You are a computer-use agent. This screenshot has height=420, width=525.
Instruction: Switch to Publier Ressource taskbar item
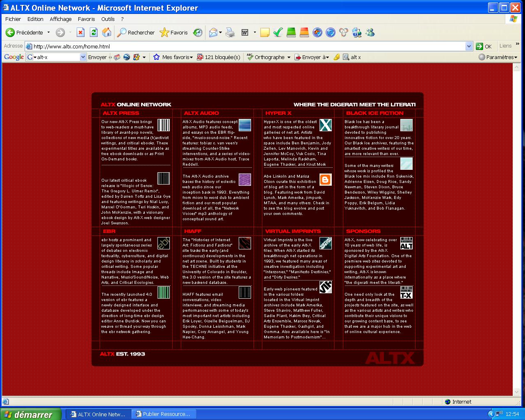pos(163,414)
